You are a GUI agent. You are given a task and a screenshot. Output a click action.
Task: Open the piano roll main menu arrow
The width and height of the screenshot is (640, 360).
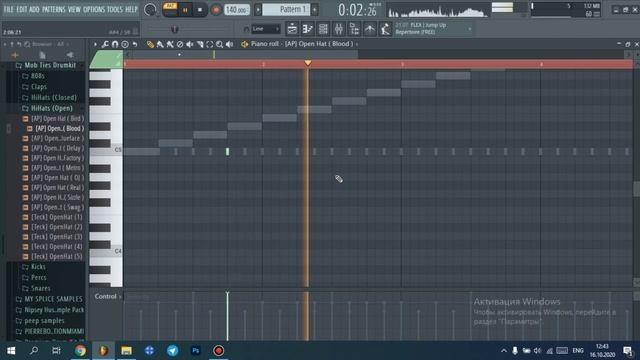(x=95, y=44)
